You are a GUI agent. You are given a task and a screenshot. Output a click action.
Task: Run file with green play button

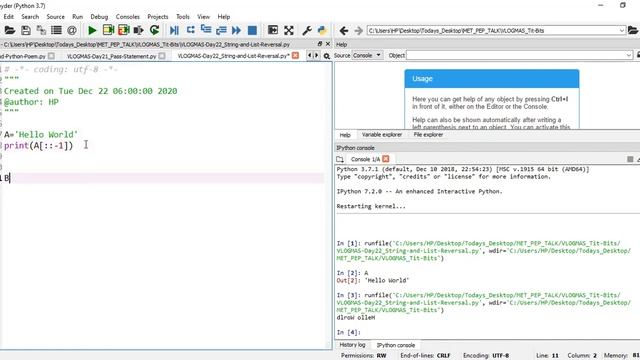tap(92, 30)
